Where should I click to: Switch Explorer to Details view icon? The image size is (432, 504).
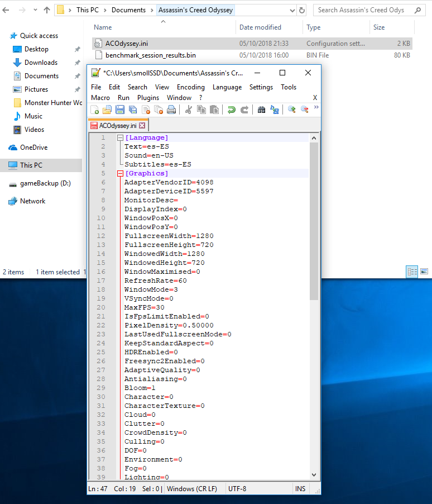[412, 272]
